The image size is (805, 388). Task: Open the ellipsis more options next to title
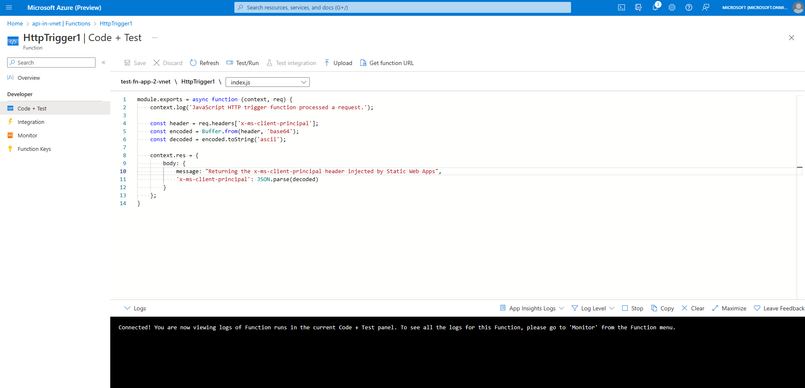coord(155,38)
